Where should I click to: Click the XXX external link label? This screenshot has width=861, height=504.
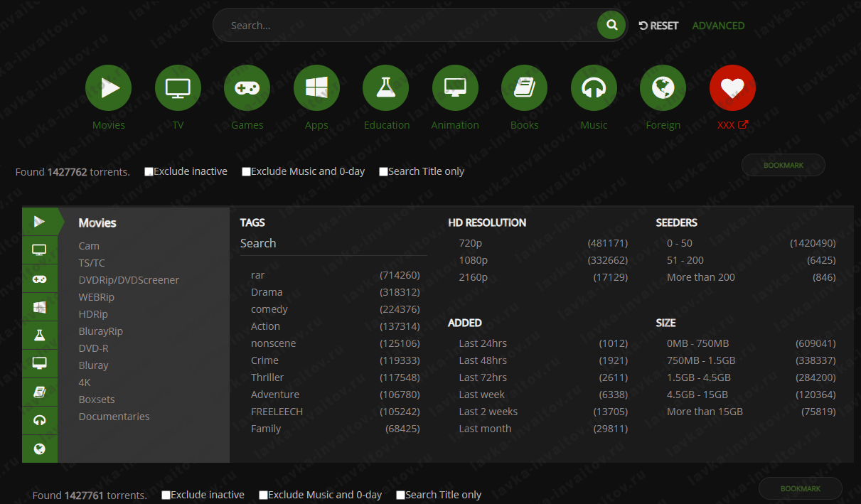click(x=732, y=125)
